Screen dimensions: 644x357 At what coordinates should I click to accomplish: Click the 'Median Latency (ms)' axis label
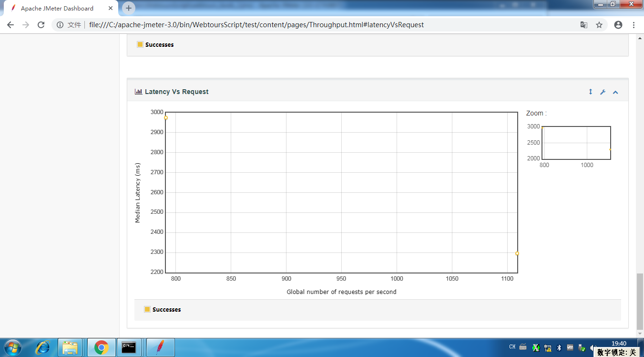point(138,193)
